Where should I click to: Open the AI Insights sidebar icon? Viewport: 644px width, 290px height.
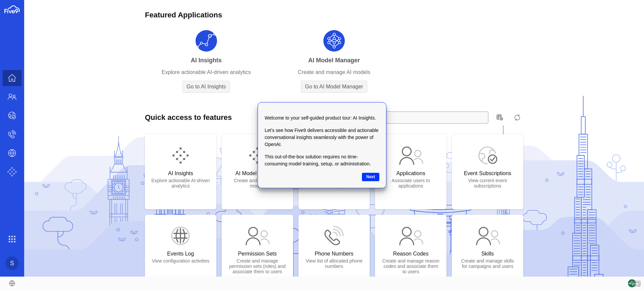(12, 172)
